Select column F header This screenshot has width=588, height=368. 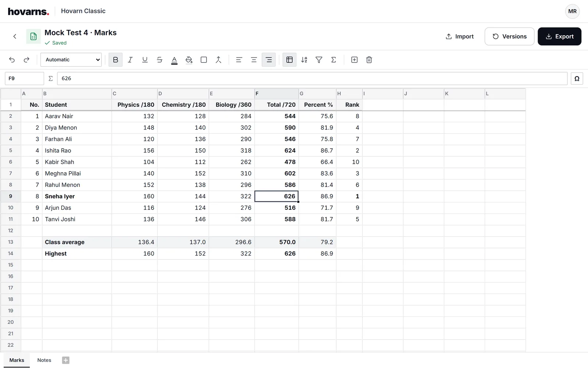(x=276, y=93)
